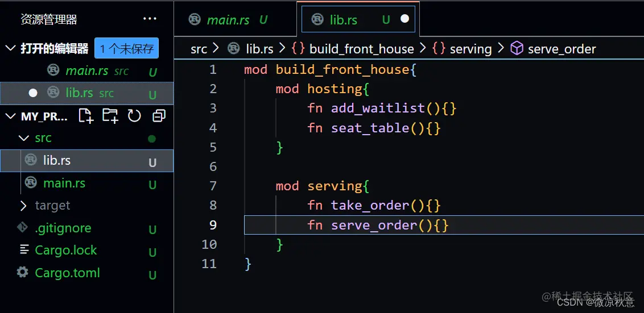Viewport: 644px width, 313px height.
Task: Click unsaved dot on lib.rs tab
Action: click(x=404, y=19)
